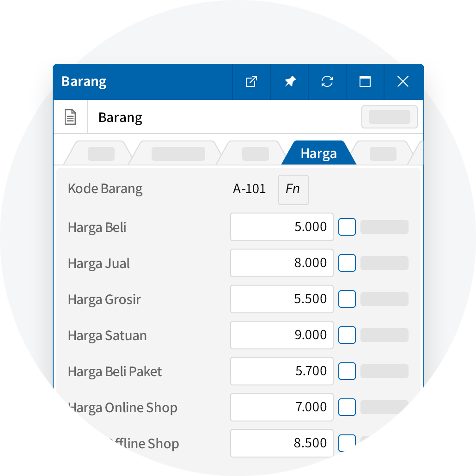Screen dimensions: 476x476
Task: Toggle the Harga Jual checkbox
Action: pyautogui.click(x=347, y=263)
